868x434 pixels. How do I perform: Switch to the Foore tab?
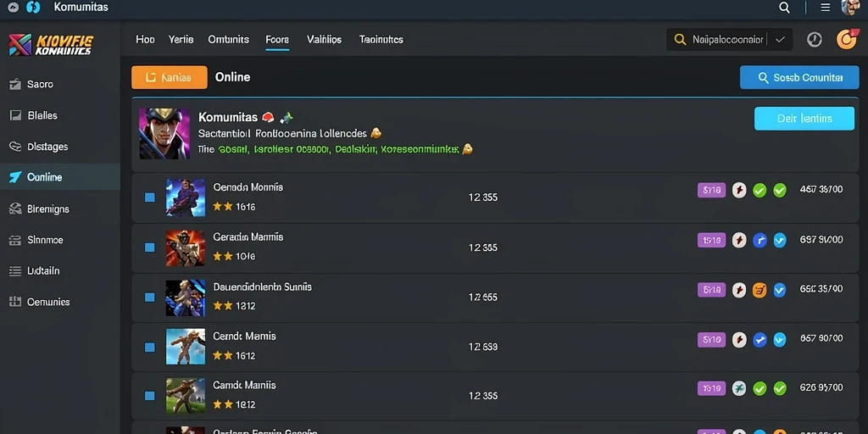277,39
